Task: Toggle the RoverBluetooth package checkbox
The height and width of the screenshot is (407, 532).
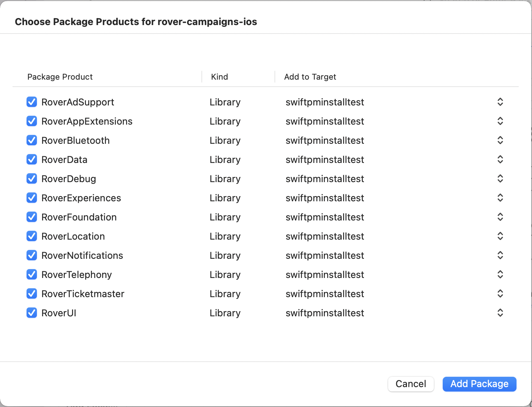Action: click(32, 140)
